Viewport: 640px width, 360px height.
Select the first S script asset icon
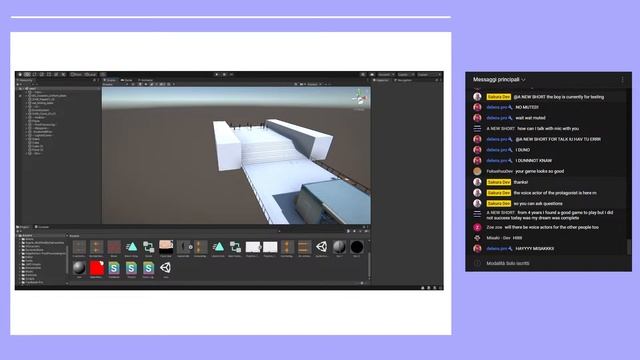coord(114,268)
